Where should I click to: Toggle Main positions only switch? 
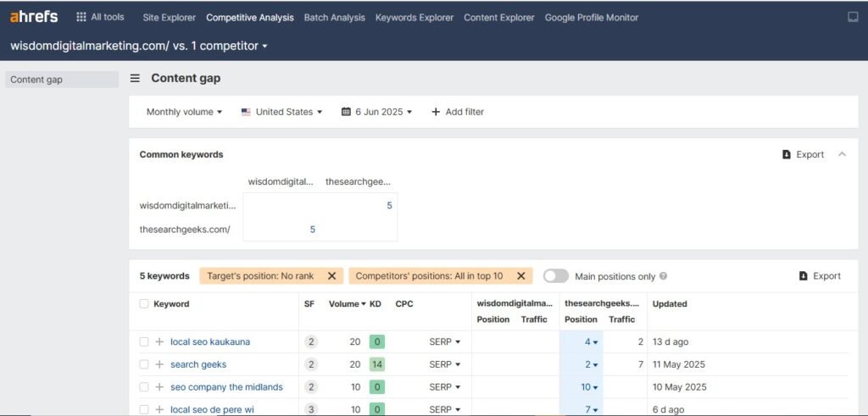point(556,276)
